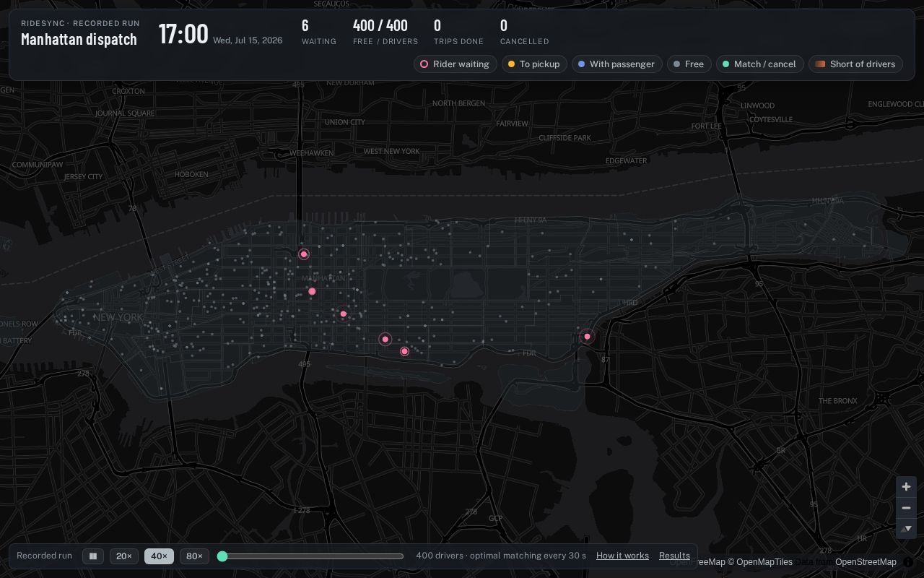The image size is (924, 578).
Task: Click the Match / cancel legend chip
Action: pos(759,64)
